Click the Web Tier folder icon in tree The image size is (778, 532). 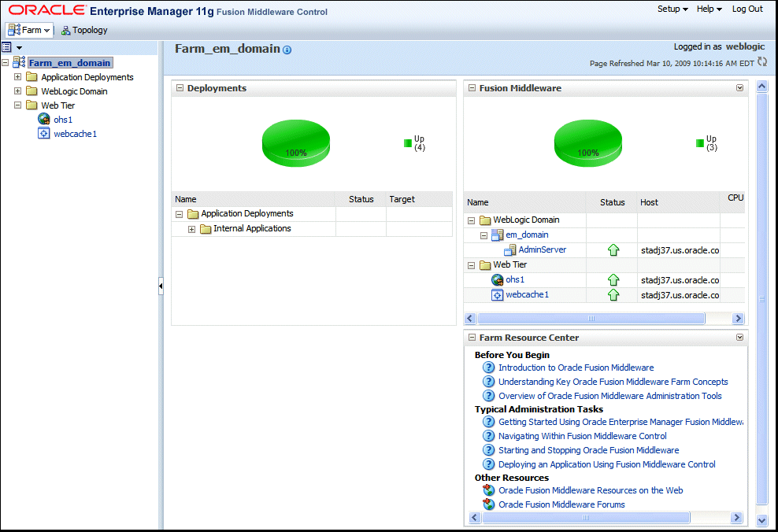click(31, 105)
